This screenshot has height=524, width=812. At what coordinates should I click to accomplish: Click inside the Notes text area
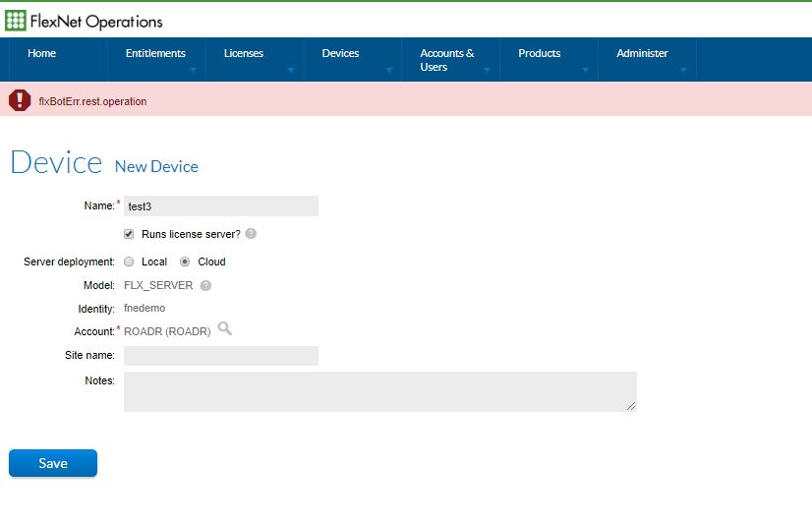(x=380, y=391)
